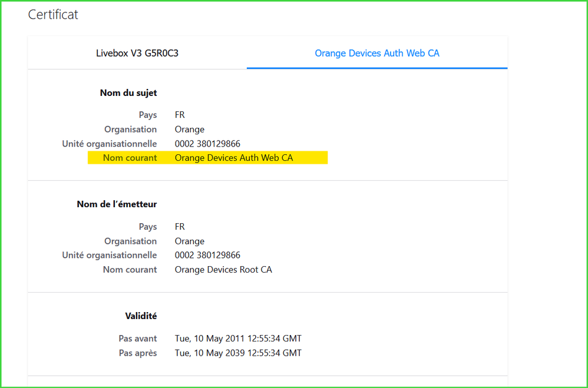Click the Nom du sujet section heading
Screen dimensions: 588x388
(x=128, y=93)
